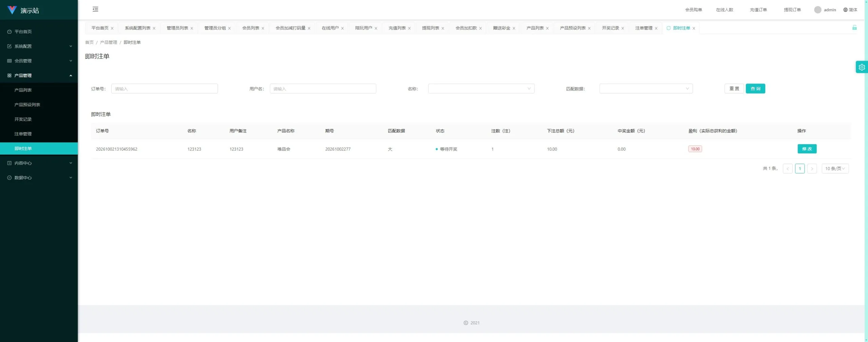
Task: Open 开奖记录 in the sidebar submenu
Action: (39, 119)
